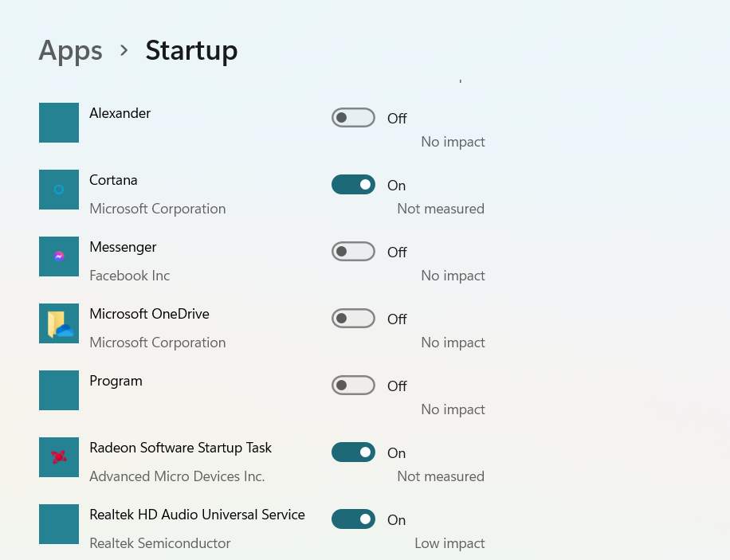Disable Radeon Software Startup Task toggle
The image size is (730, 560).
click(x=353, y=452)
